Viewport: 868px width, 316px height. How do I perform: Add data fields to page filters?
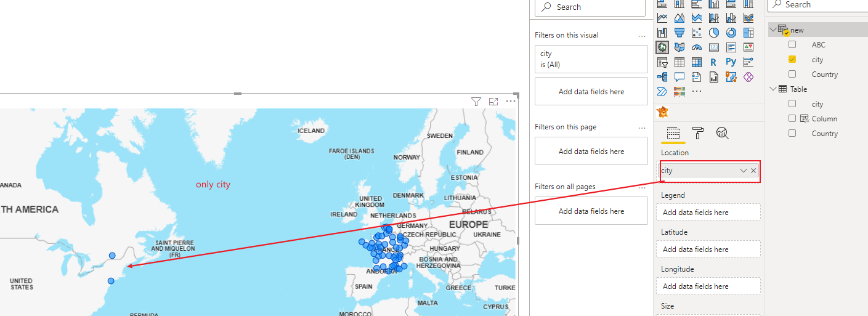coord(591,152)
